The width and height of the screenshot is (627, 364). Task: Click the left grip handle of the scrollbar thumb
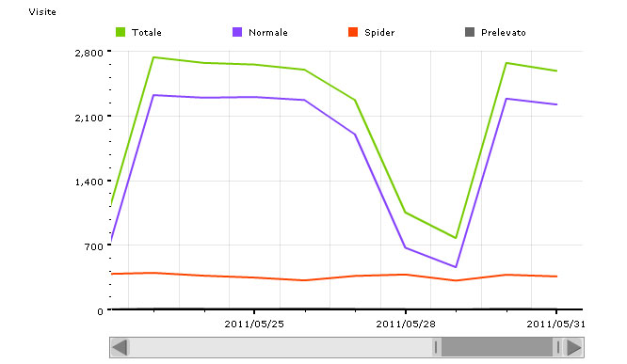[436, 347]
